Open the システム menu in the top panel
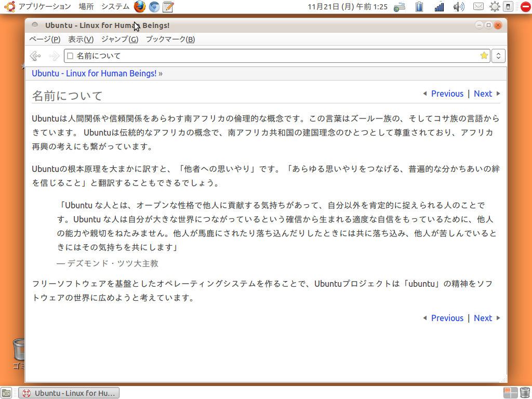 click(115, 6)
